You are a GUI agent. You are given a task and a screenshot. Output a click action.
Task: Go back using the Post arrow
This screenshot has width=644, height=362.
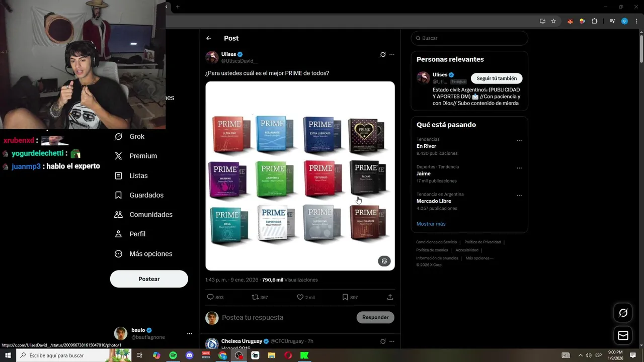[209, 38]
